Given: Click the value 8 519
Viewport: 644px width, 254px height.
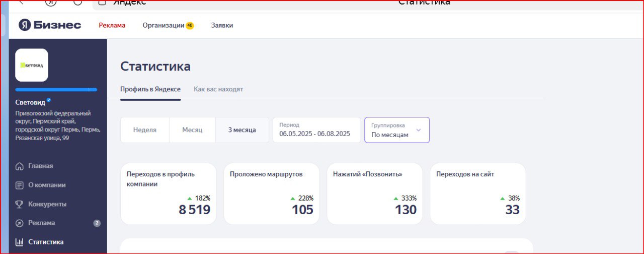Looking at the screenshot, I should coord(195,210).
